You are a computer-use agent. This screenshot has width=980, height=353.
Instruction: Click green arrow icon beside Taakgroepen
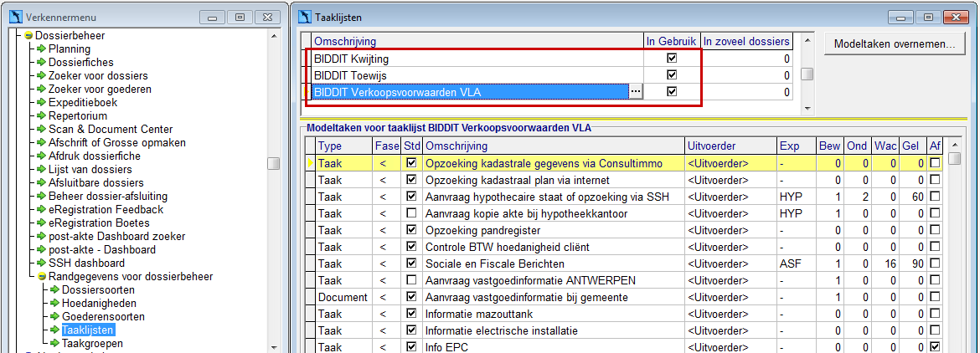click(x=55, y=344)
